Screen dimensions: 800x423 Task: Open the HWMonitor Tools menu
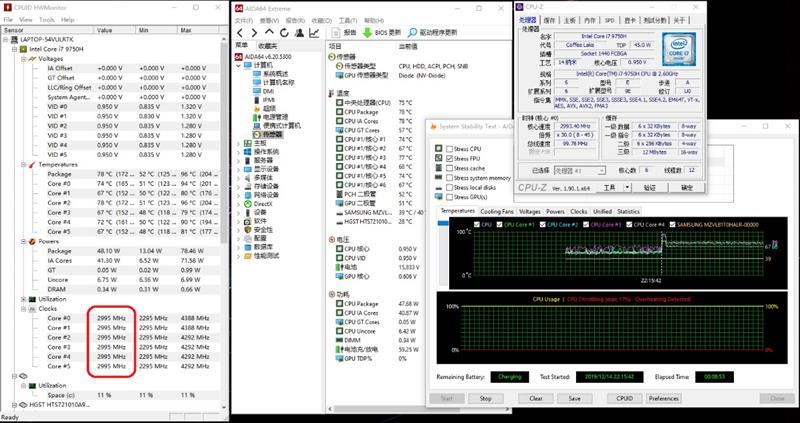47,19
